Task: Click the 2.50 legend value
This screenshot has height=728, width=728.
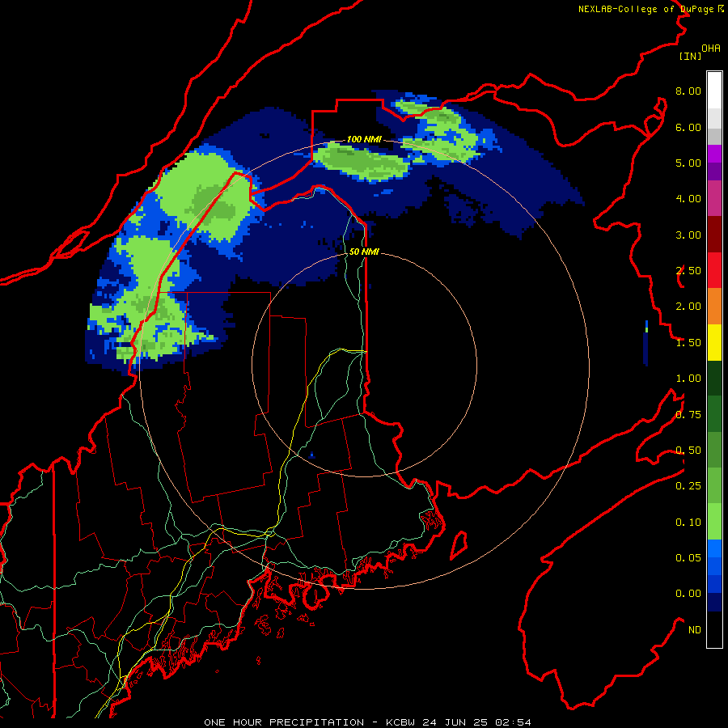Action: (x=688, y=271)
